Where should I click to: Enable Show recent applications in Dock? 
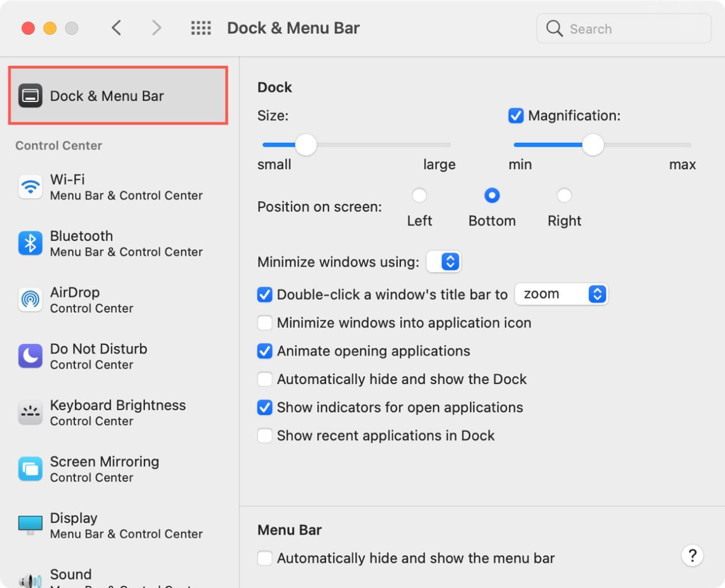[265, 436]
